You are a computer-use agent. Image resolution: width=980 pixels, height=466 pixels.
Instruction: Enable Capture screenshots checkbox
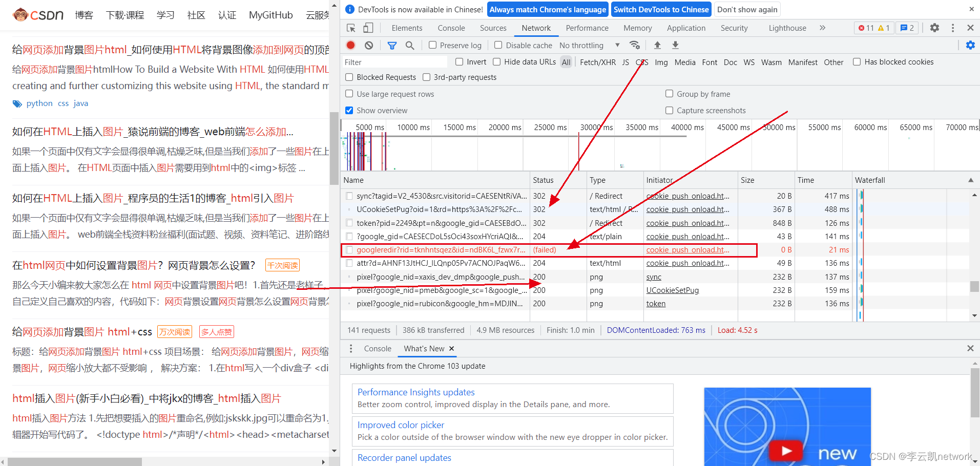coord(669,110)
